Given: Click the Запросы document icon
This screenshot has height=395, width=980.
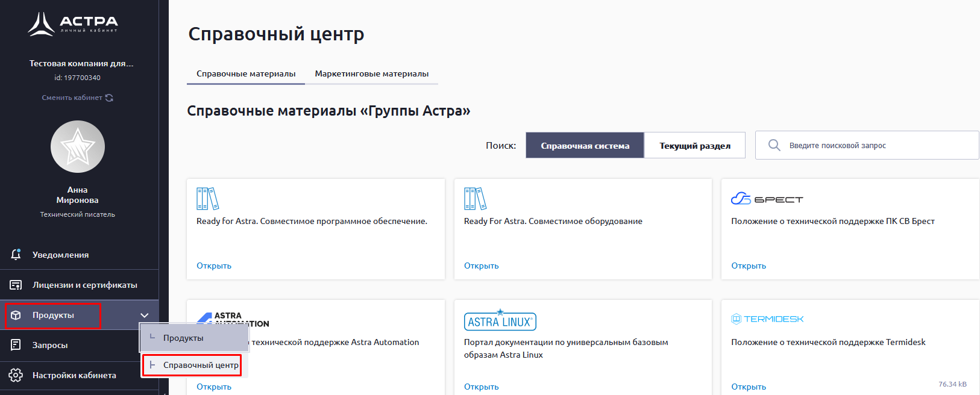Looking at the screenshot, I should 16,345.
